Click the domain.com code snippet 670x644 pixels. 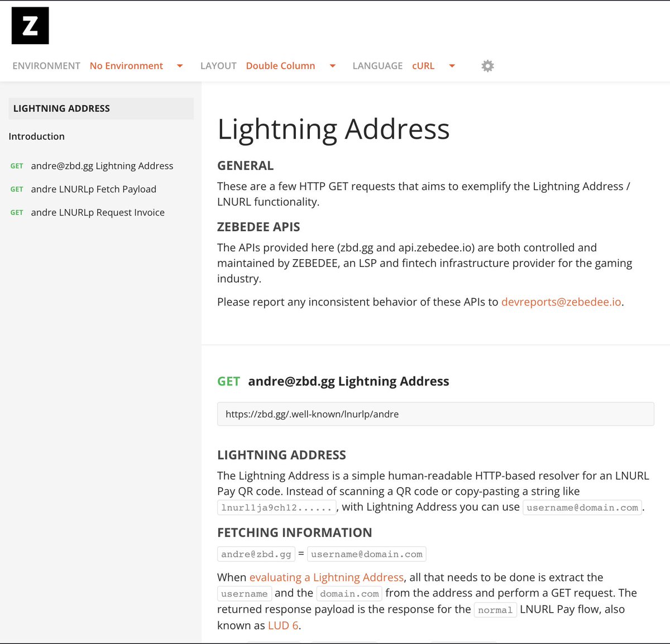pyautogui.click(x=350, y=593)
